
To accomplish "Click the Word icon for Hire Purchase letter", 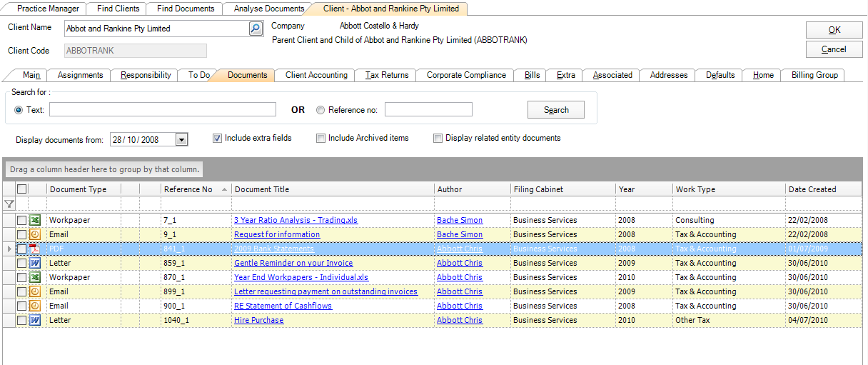I will 34,320.
